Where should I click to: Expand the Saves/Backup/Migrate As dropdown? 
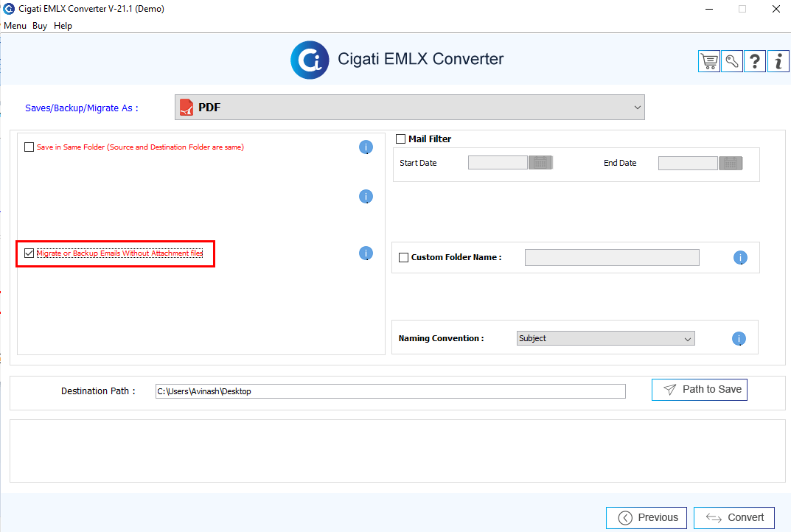pos(410,108)
